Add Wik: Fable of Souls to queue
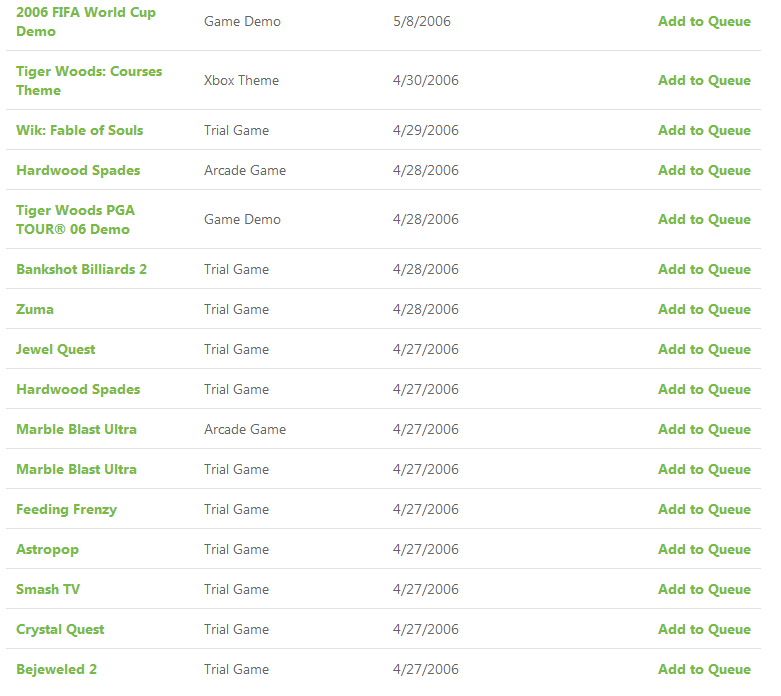781x696 pixels. [x=704, y=131]
